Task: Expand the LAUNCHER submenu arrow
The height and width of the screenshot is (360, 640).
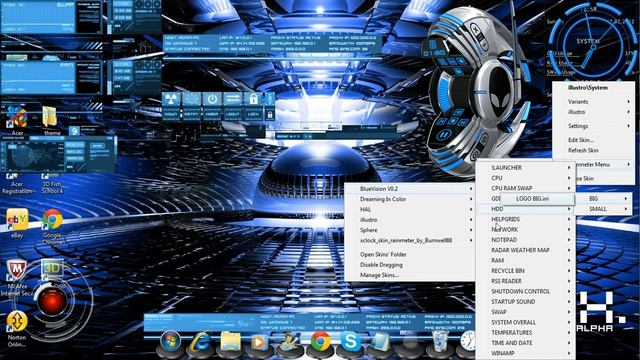Action: [569, 168]
